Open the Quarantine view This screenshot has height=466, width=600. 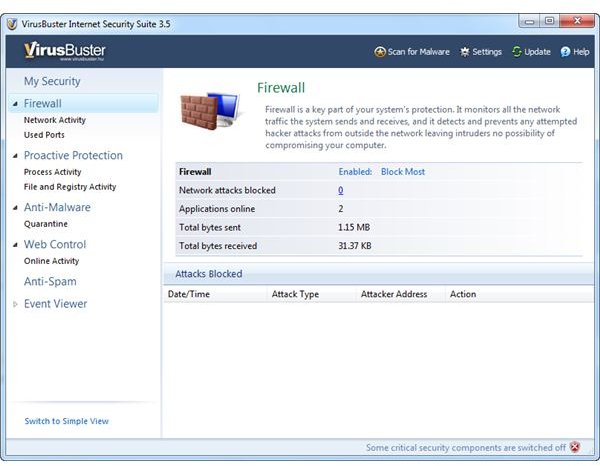point(46,224)
